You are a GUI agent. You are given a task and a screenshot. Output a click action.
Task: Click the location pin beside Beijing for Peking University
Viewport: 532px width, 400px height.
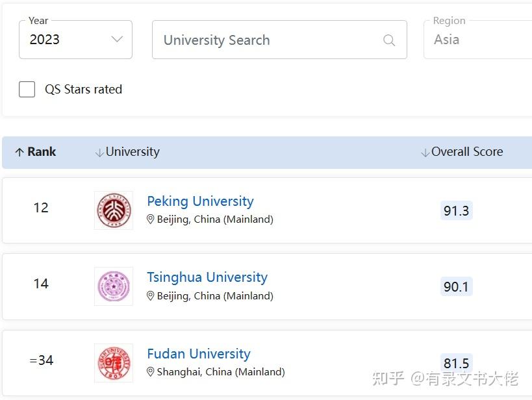[150, 219]
